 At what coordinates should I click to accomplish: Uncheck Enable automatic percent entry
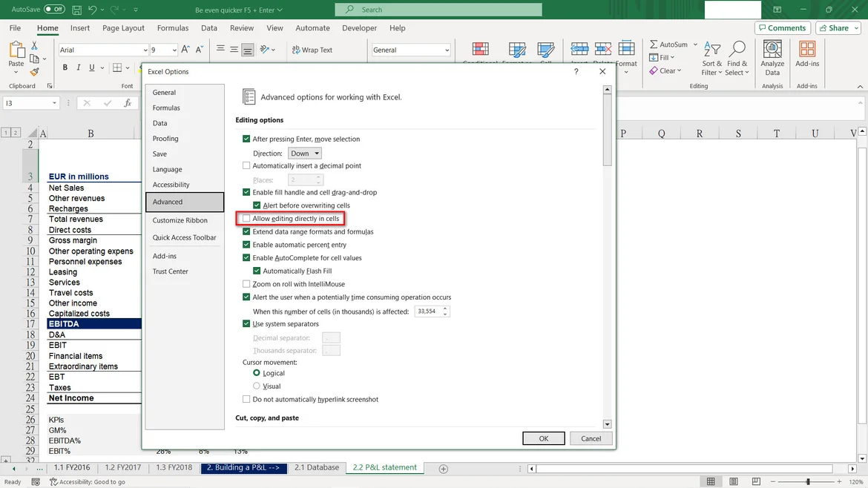coord(247,245)
